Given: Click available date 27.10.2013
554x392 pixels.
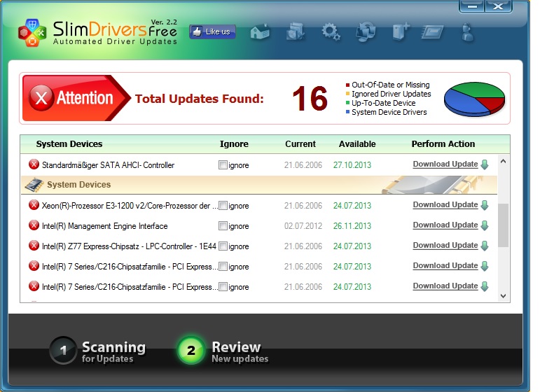Looking at the screenshot, I should click(x=352, y=165).
